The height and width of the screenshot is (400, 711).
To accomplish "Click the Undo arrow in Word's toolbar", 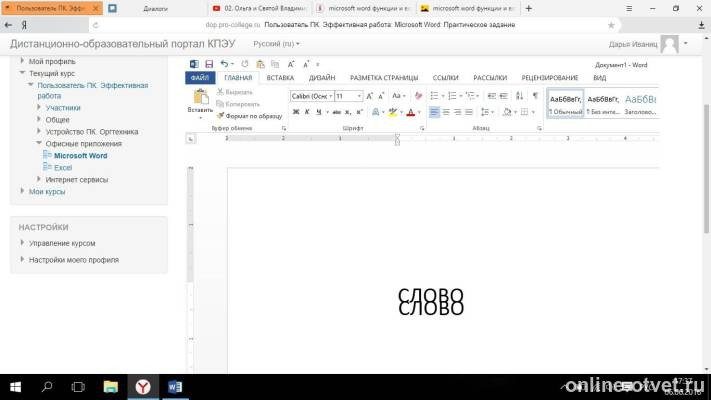I will point(224,64).
